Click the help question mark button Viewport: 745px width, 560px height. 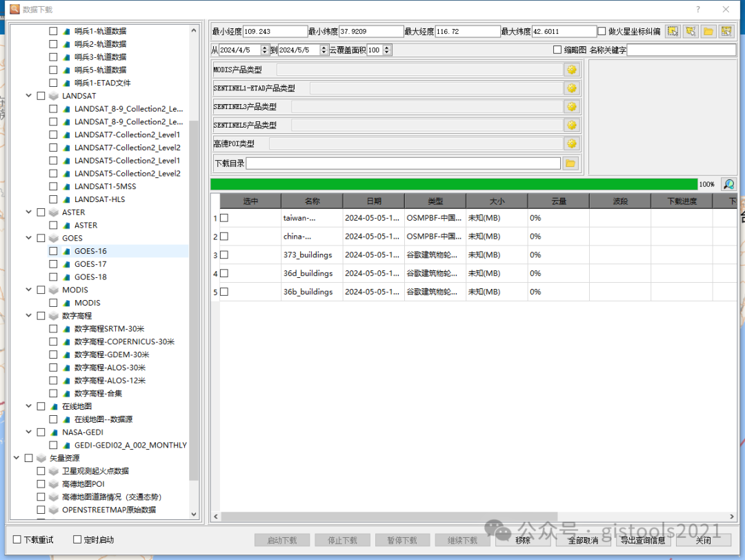[x=698, y=10]
